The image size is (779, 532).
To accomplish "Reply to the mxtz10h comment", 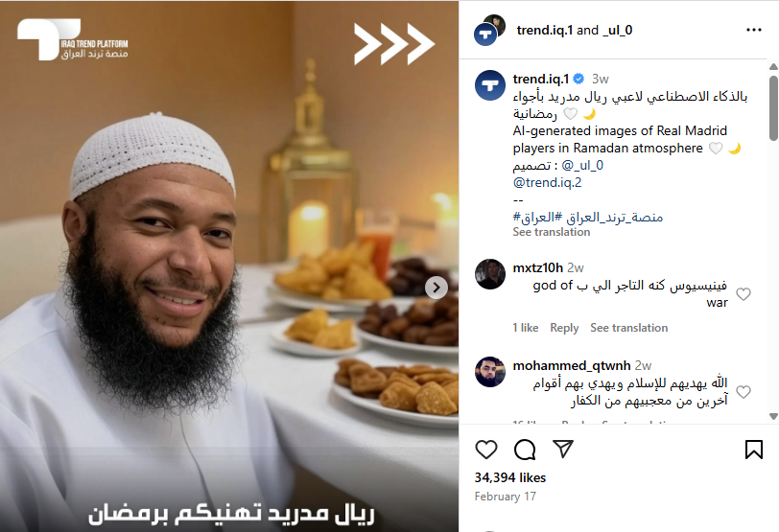I will [x=564, y=328].
